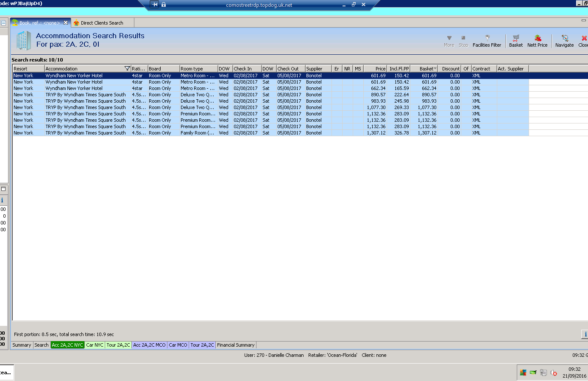Click the 245.98 Incl.Fl.PP value

click(402, 101)
